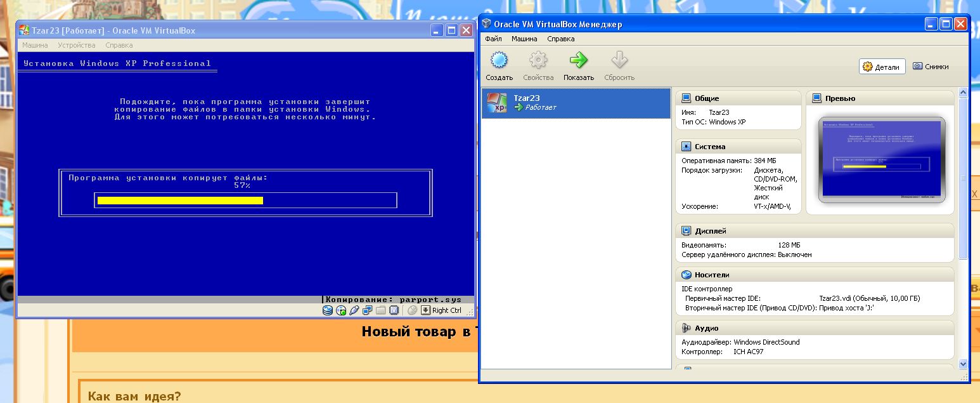Click the virtualization chip status icon

(394, 310)
